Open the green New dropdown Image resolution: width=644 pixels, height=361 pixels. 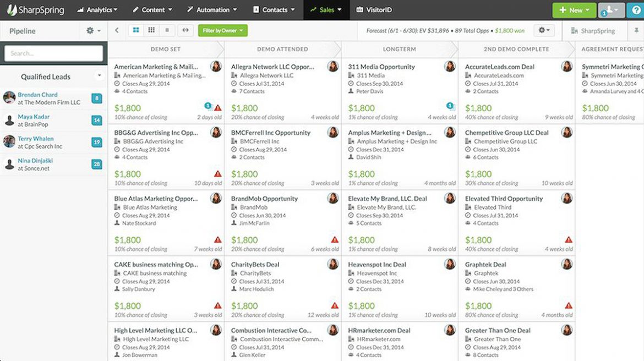574,9
